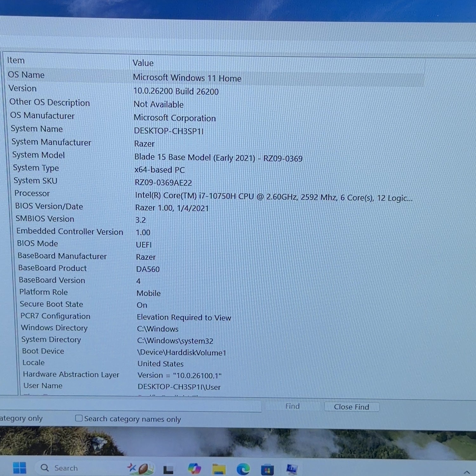The width and height of the screenshot is (476, 476).
Task: Click the Intel Core i7-10750H processor value
Action: click(x=274, y=197)
